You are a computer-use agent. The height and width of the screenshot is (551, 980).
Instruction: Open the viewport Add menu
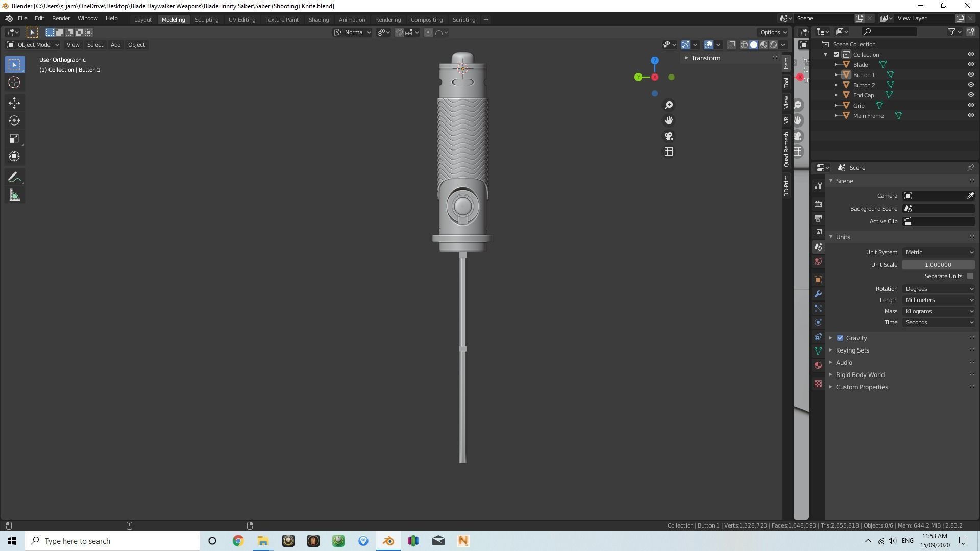pos(115,45)
